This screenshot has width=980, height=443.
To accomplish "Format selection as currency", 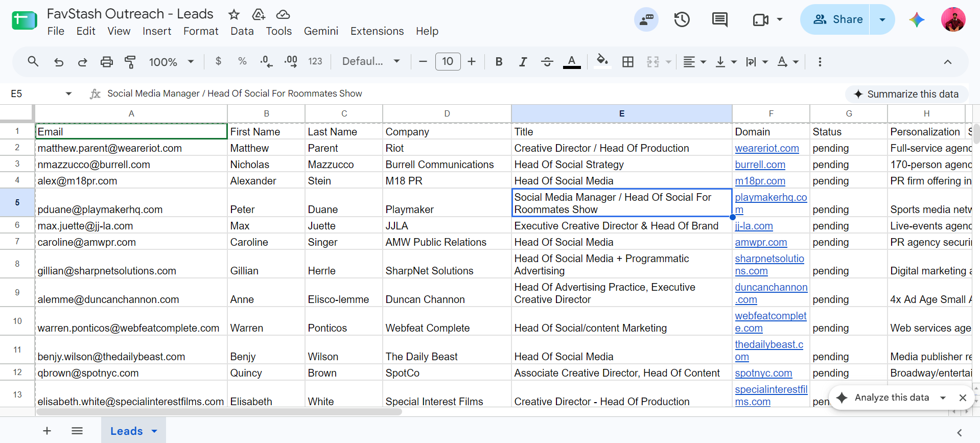I will point(218,61).
